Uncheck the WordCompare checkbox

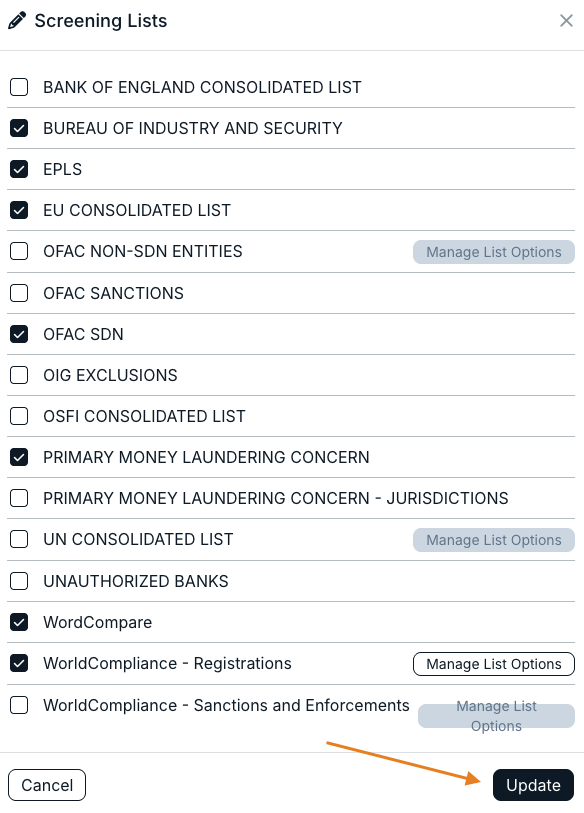pos(19,622)
